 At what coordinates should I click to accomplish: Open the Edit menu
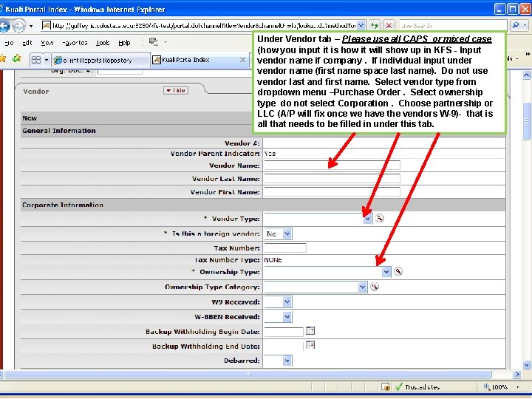click(x=27, y=43)
